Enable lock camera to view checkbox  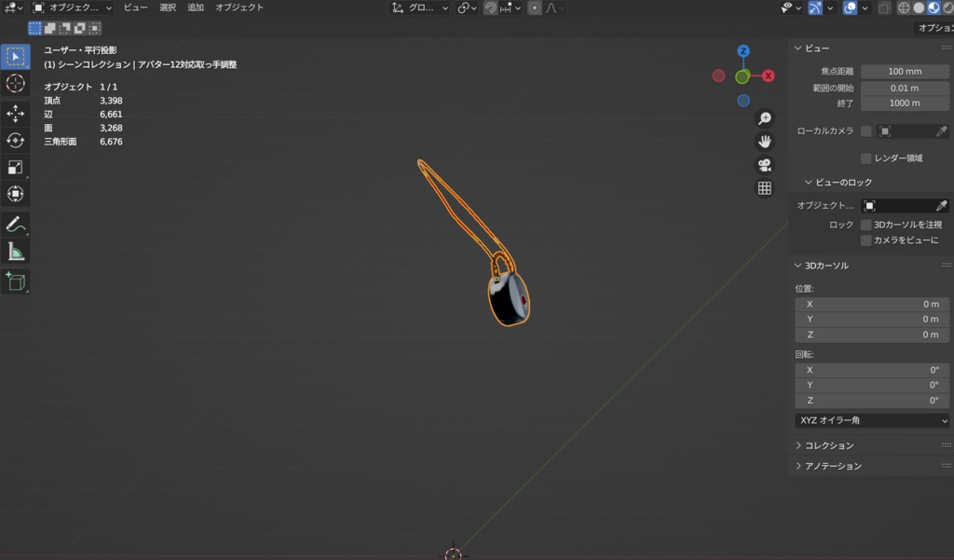click(x=865, y=240)
